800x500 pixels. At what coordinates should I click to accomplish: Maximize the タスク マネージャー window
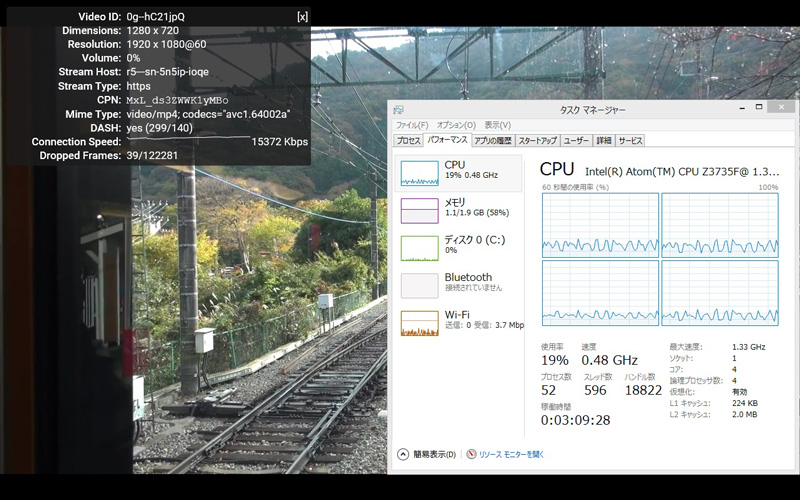click(x=759, y=107)
